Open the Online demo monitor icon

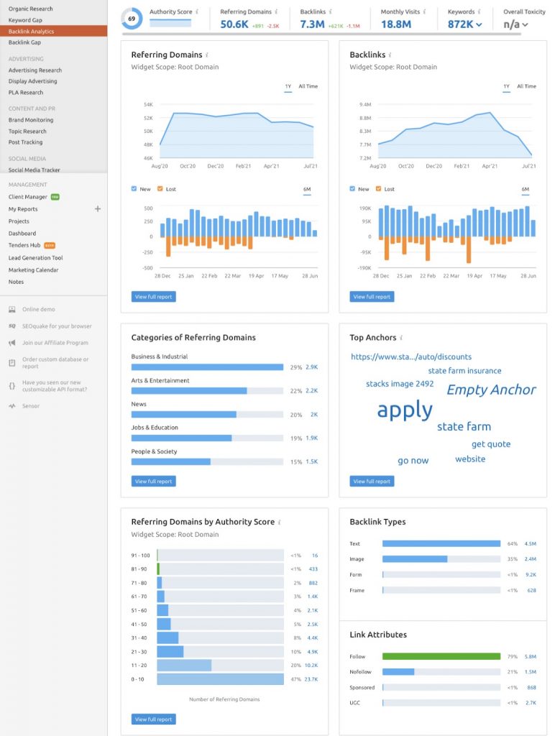(x=12, y=309)
